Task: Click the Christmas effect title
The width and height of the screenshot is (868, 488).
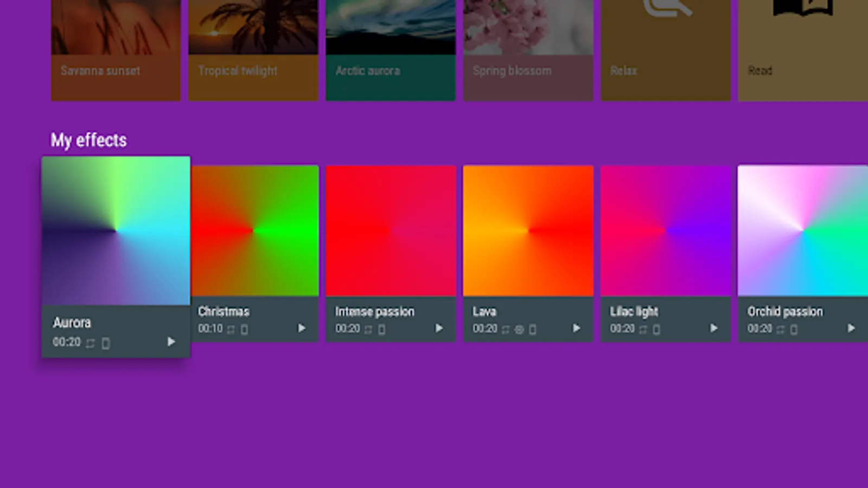Action: pos(224,311)
